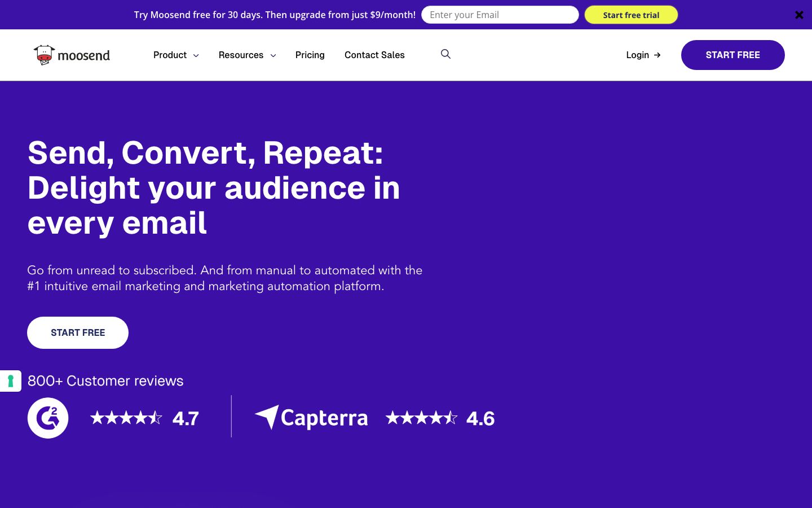Go to Contact Sales

click(x=374, y=55)
